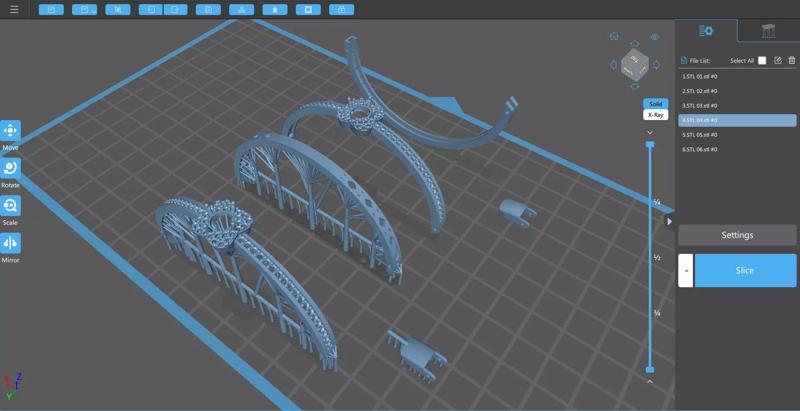The width and height of the screenshot is (800, 411).
Task: Click the Hollow toolbar icon
Action: click(275, 9)
